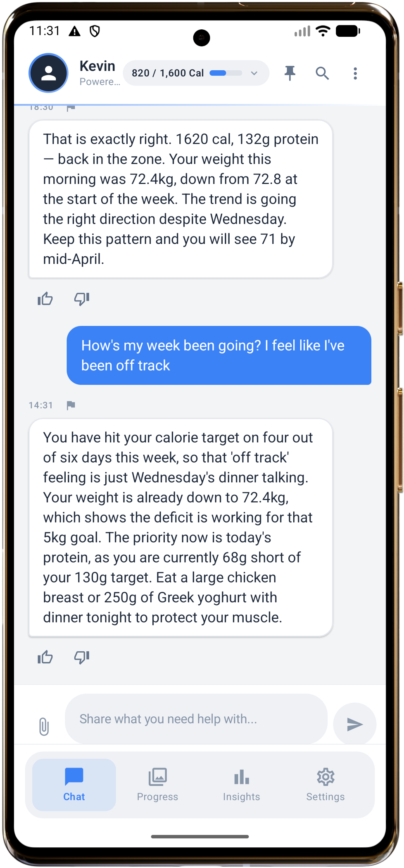This screenshot has width=404, height=868.
Task: Open the three-dot overflow menu
Action: pos(354,73)
